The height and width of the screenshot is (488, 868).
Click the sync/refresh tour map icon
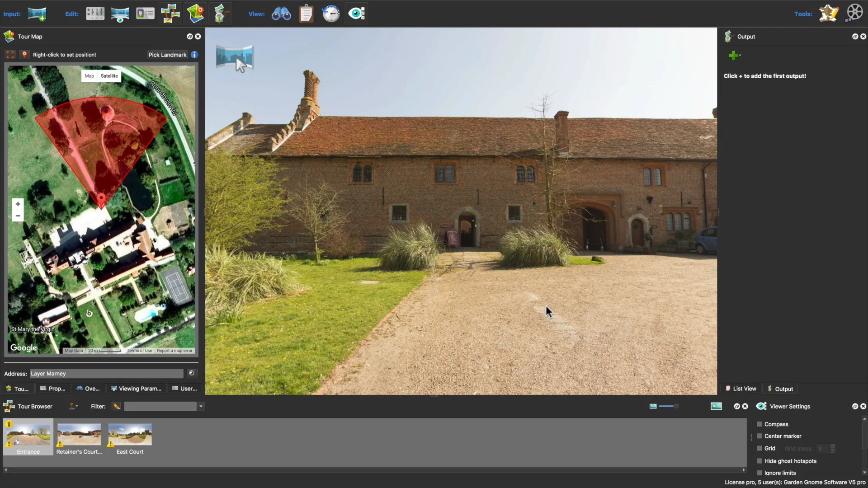pos(189,36)
